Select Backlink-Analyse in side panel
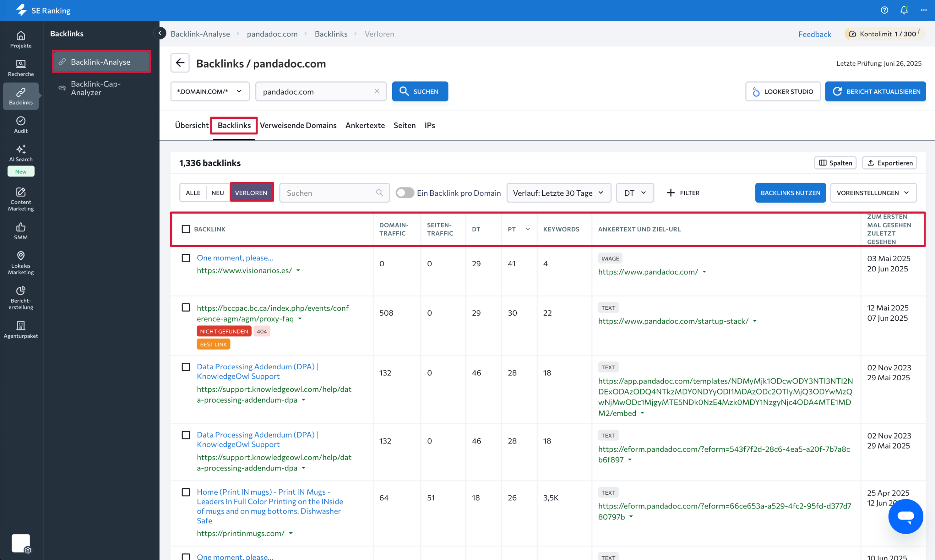The height and width of the screenshot is (560, 935). coord(101,61)
